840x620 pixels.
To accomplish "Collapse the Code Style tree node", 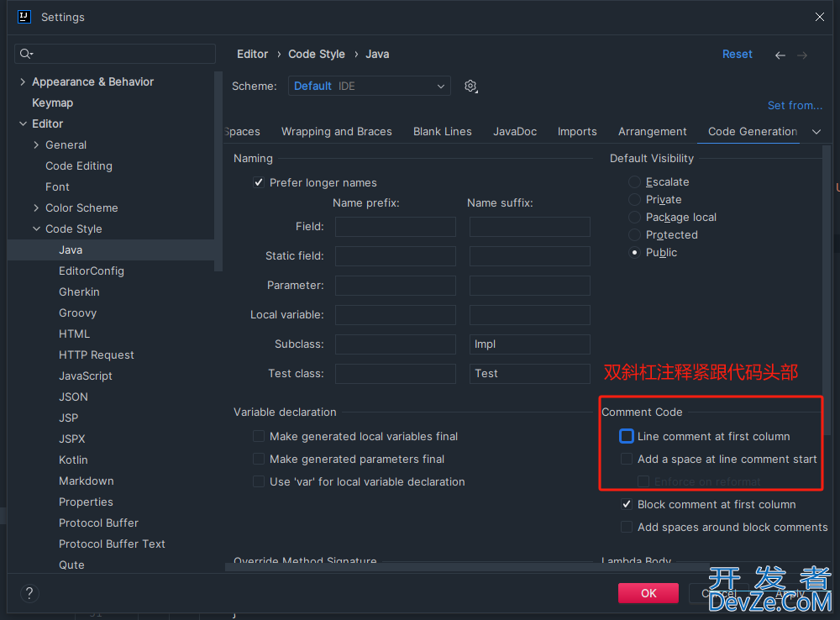I will pyautogui.click(x=36, y=229).
